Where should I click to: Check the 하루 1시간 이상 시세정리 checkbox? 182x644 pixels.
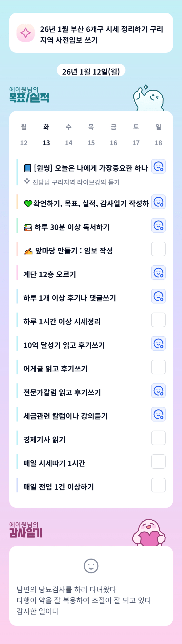[158, 320]
